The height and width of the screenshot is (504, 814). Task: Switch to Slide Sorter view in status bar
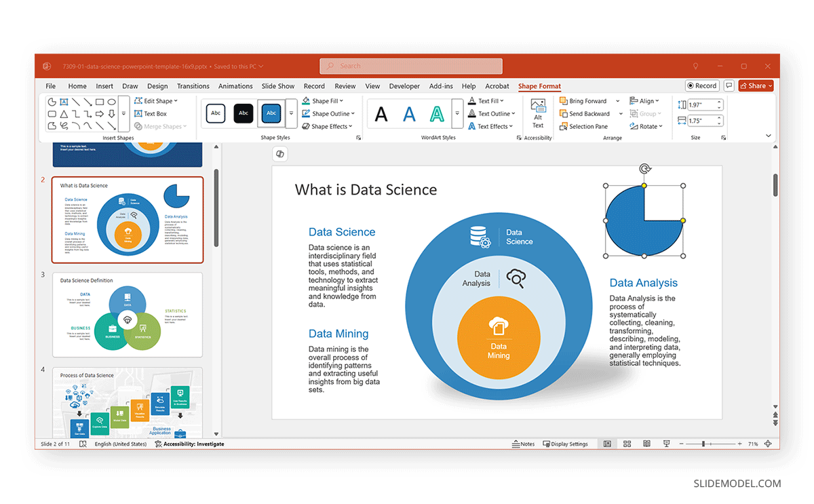pos(627,444)
